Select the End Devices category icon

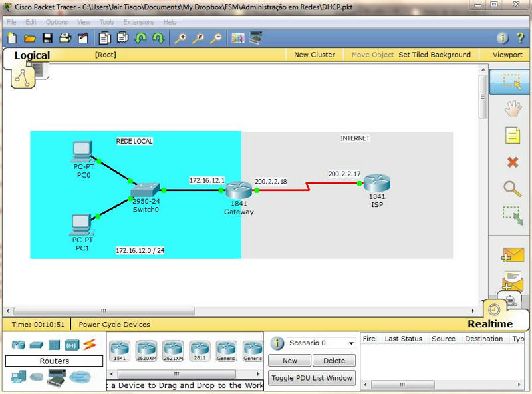(19, 377)
